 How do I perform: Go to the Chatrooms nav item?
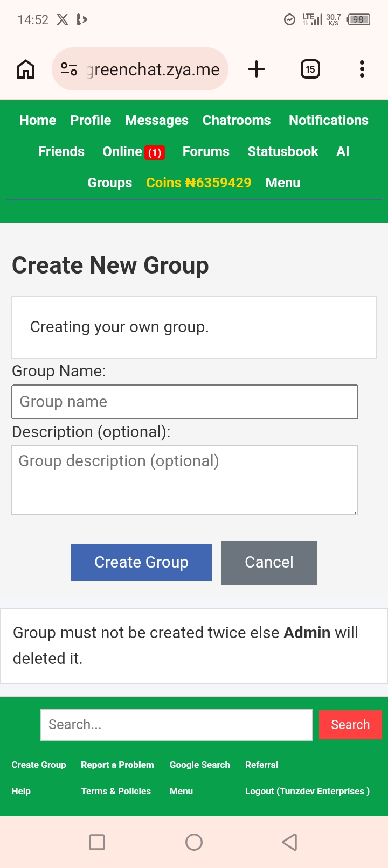click(237, 120)
